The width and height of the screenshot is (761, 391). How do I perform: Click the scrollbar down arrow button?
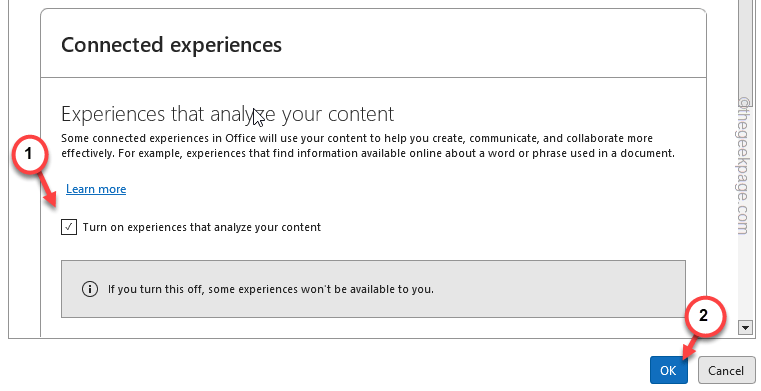click(745, 328)
